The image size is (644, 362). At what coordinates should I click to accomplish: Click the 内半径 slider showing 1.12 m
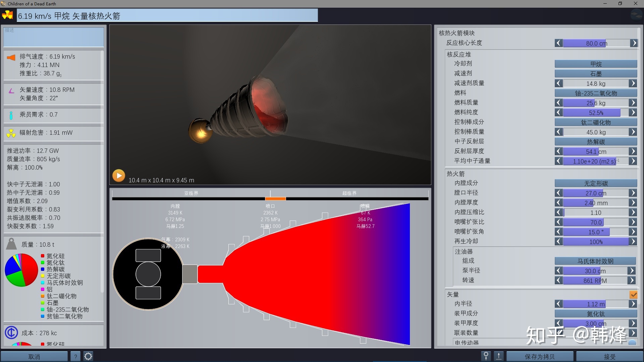[596, 304]
